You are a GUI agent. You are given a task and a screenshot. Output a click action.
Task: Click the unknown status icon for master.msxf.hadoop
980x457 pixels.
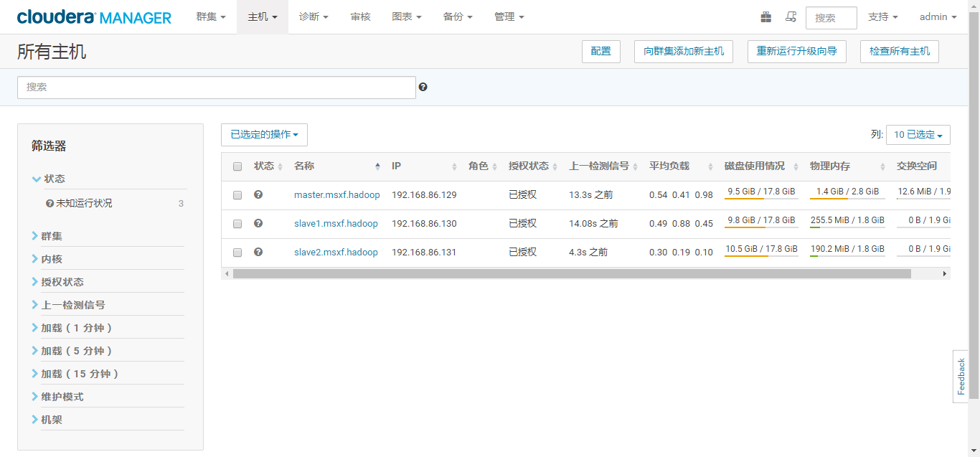click(258, 194)
